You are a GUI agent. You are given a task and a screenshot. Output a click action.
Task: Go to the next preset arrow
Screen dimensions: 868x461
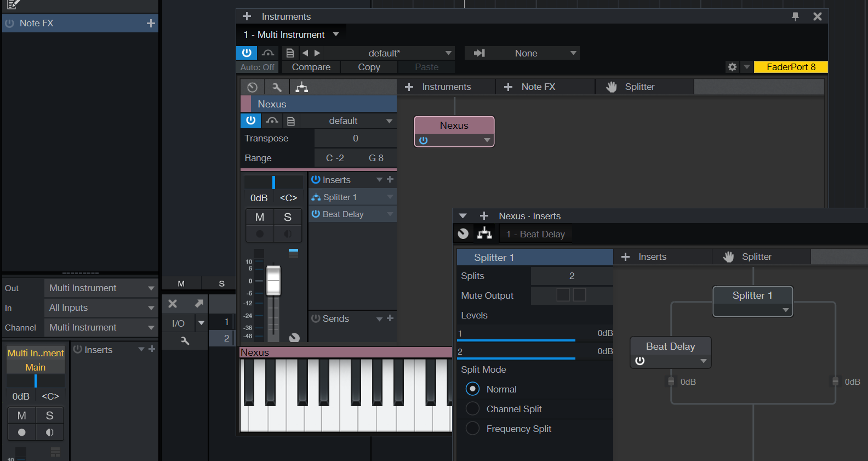click(317, 53)
